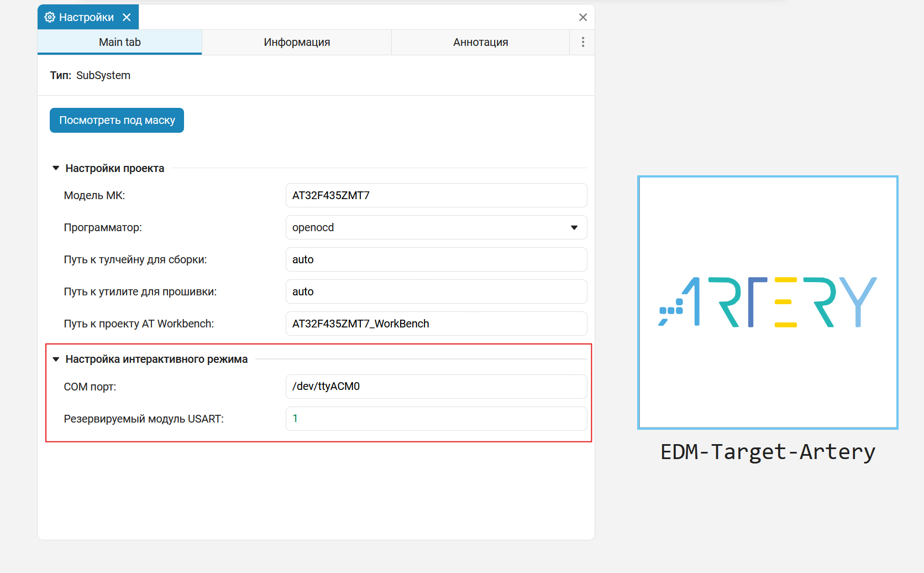The width and height of the screenshot is (924, 573).
Task: Select the Artery logo block
Action: (768, 303)
